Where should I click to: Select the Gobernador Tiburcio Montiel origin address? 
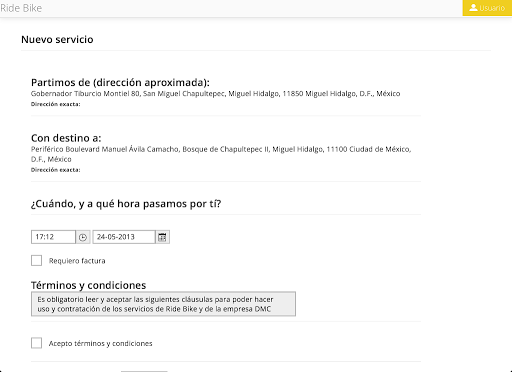(215, 94)
